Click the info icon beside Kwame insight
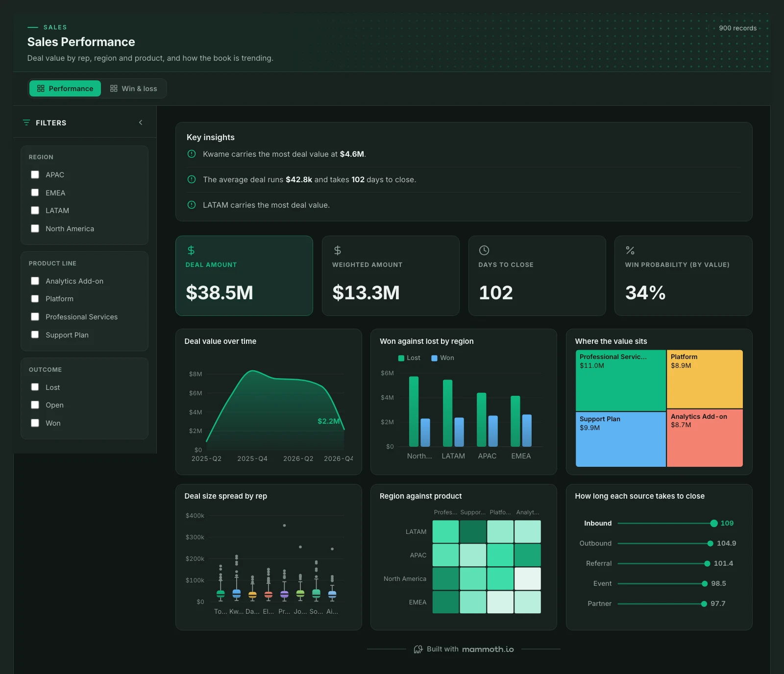Image resolution: width=784 pixels, height=674 pixels. (192, 154)
